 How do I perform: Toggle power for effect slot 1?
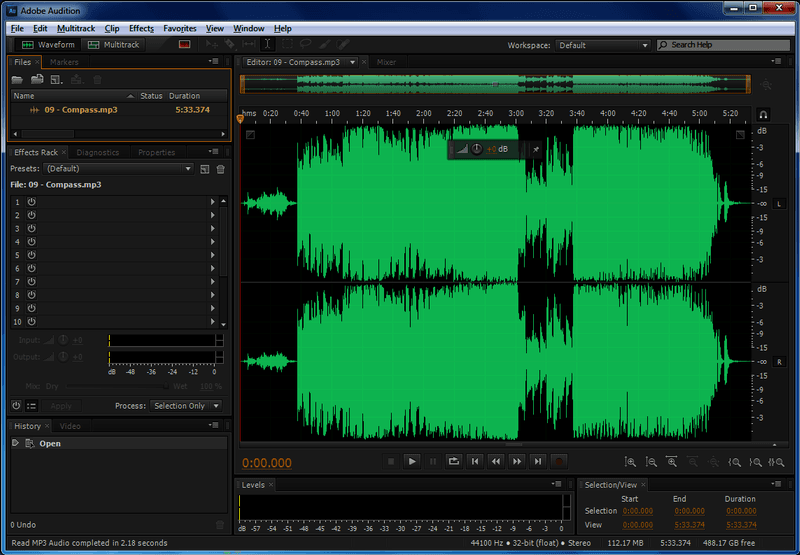[x=32, y=202]
